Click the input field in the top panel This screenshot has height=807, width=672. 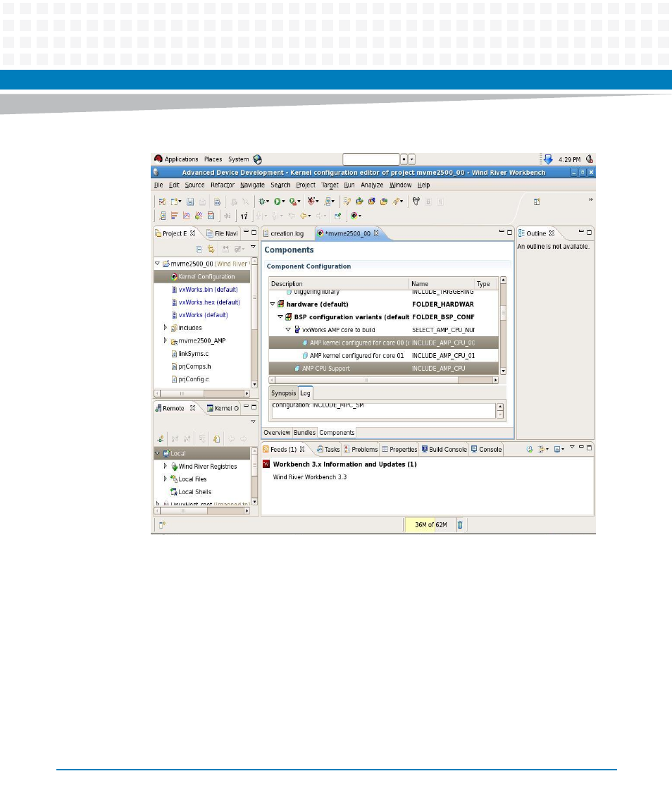point(371,159)
